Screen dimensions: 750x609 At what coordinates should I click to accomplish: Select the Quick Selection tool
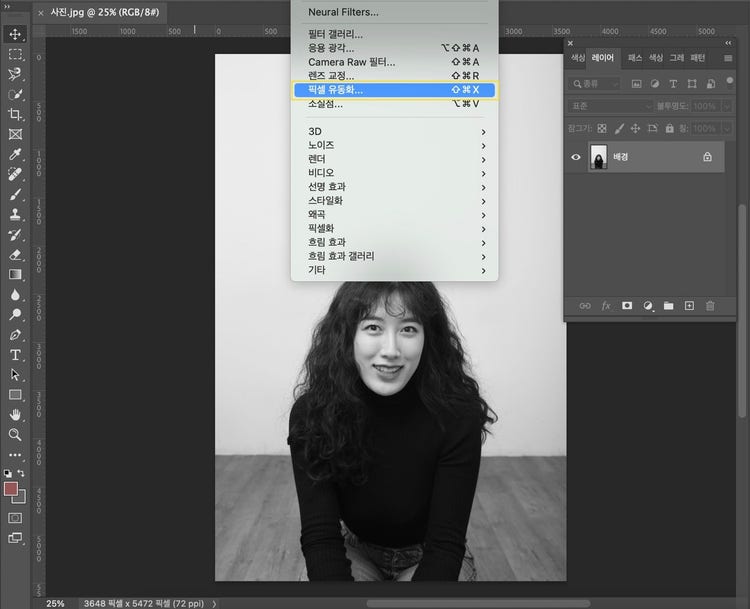[15, 94]
